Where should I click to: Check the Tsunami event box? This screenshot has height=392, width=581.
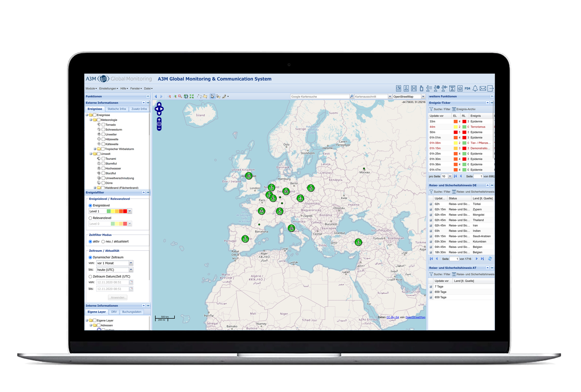coord(104,159)
